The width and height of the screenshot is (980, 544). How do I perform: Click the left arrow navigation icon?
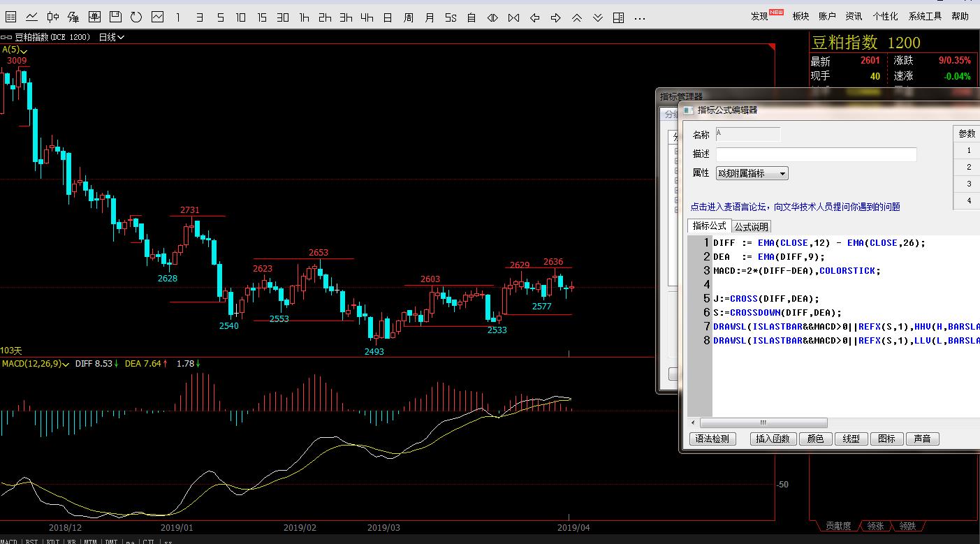pos(535,17)
